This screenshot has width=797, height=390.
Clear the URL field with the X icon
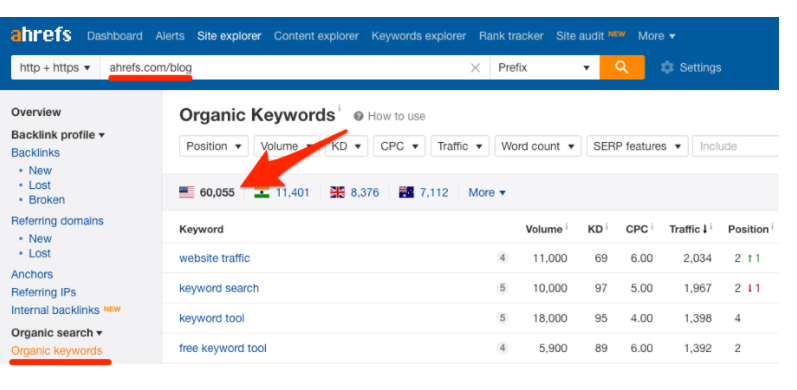[x=475, y=68]
